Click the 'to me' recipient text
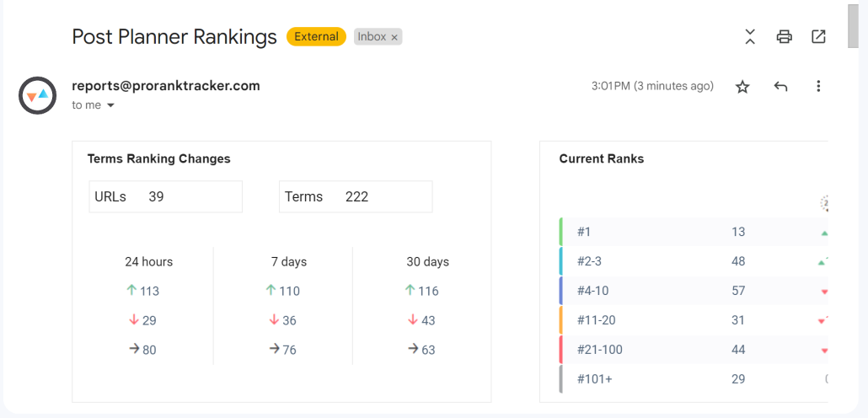This screenshot has width=868, height=418. [x=86, y=105]
